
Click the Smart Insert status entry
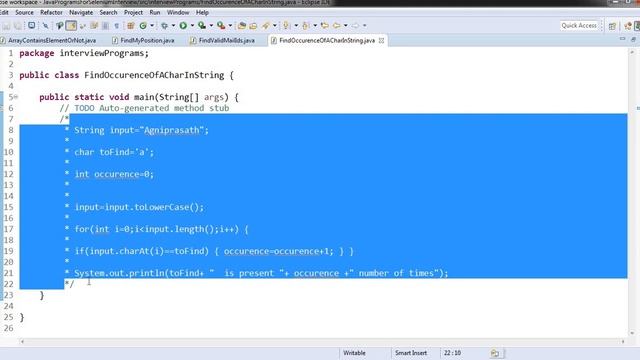click(x=411, y=353)
